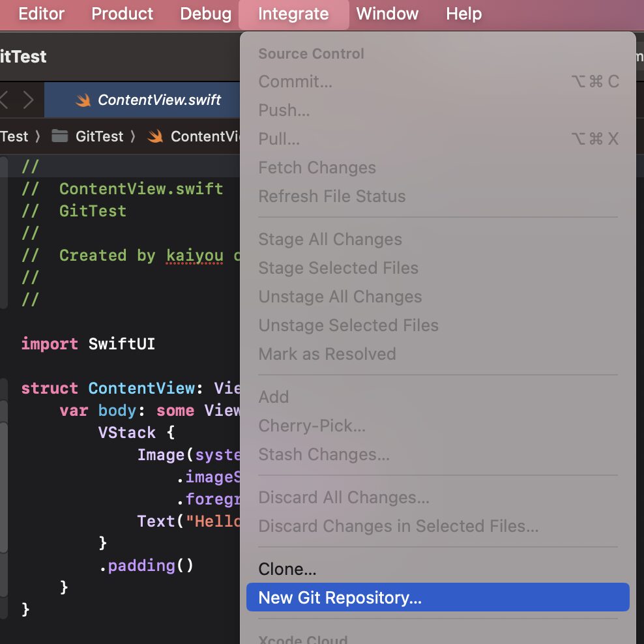Click the Swift icon on the ContentView.swift tab

pos(83,100)
